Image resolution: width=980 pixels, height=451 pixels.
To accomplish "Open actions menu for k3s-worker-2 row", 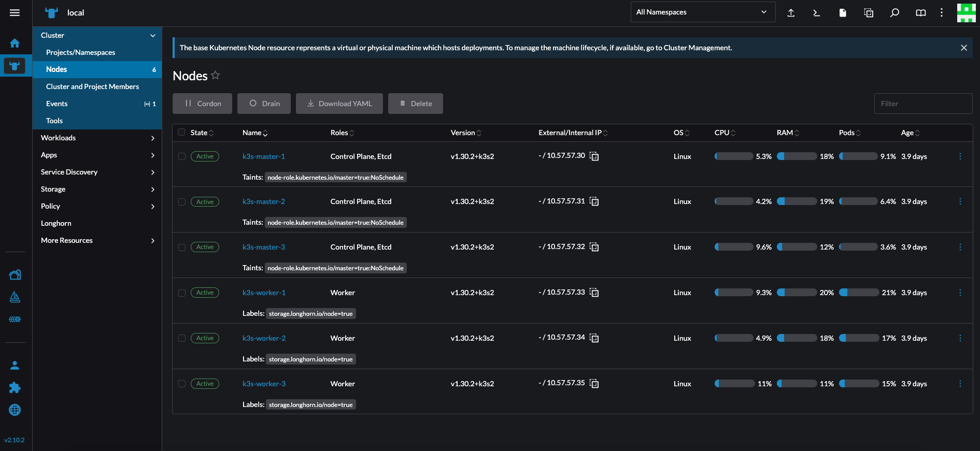I will (x=960, y=338).
